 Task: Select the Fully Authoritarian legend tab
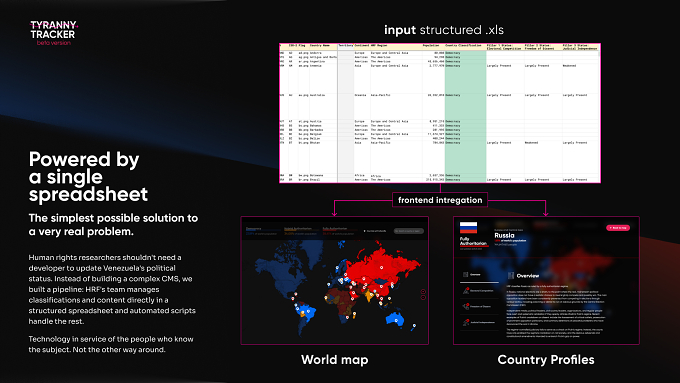(341, 231)
